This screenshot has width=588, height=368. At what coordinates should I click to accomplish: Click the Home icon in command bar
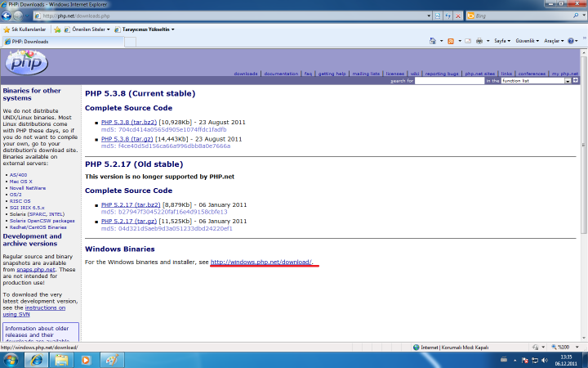pyautogui.click(x=433, y=41)
